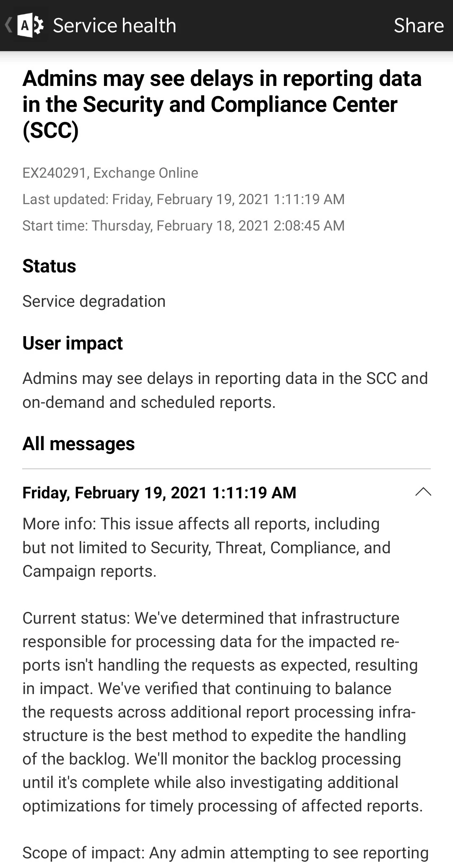Tap the Start time line
The height and width of the screenshot is (868, 453).
click(183, 225)
